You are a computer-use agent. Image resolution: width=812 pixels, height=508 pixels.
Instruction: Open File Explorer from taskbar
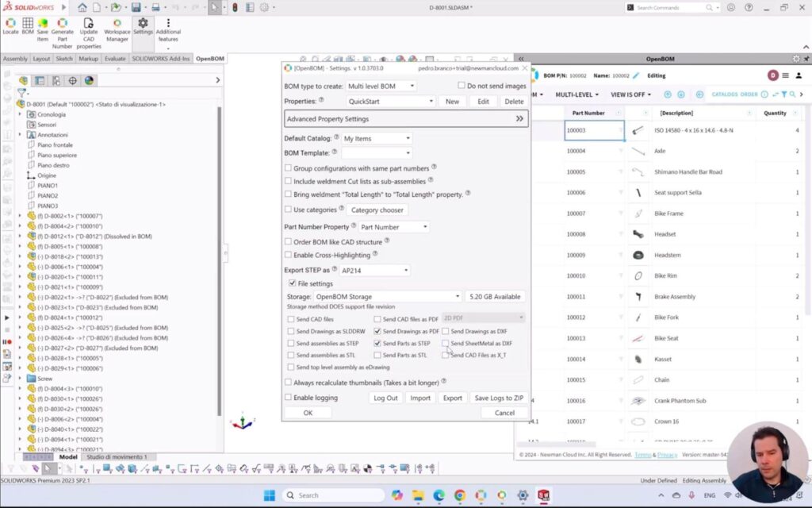point(418,495)
